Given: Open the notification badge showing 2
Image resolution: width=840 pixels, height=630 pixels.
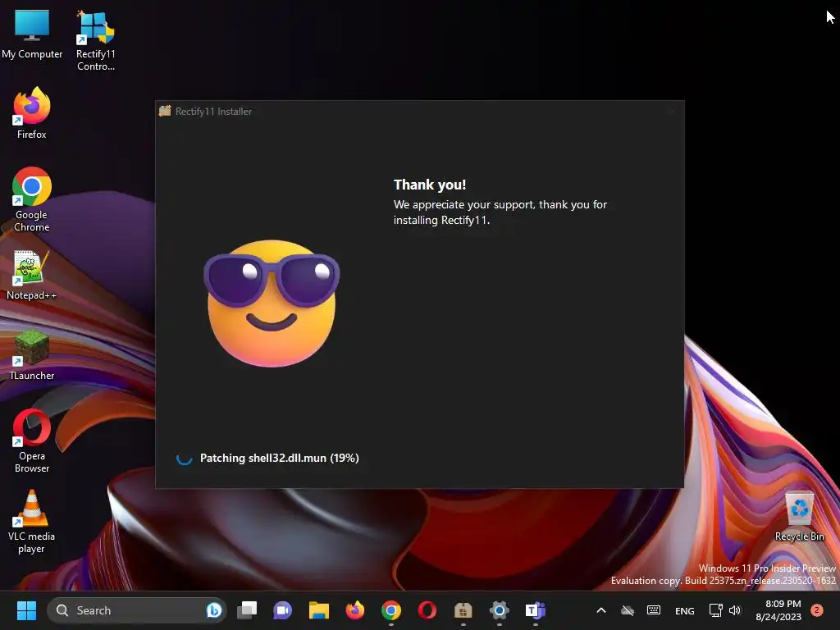Looking at the screenshot, I should 817,610.
